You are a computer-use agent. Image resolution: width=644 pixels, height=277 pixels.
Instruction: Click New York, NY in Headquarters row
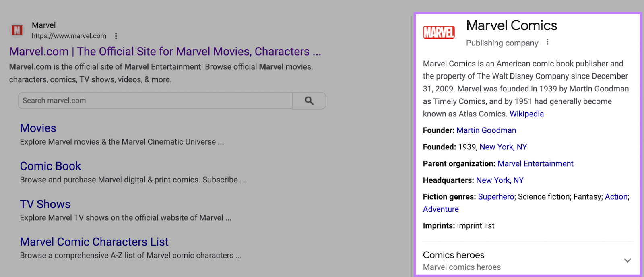(x=500, y=180)
